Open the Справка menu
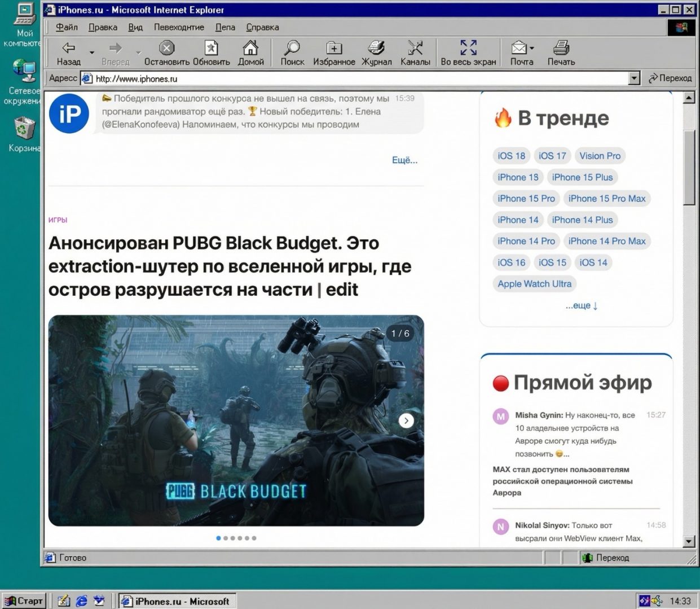 tap(262, 27)
